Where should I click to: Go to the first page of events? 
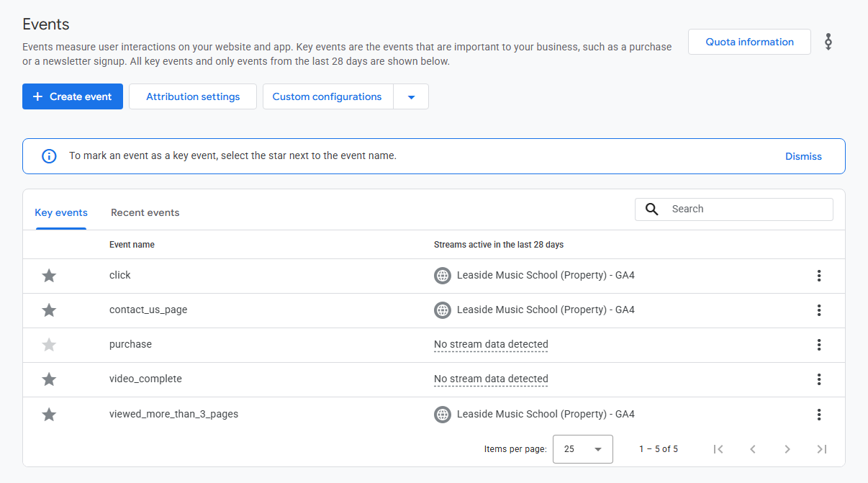tap(718, 449)
